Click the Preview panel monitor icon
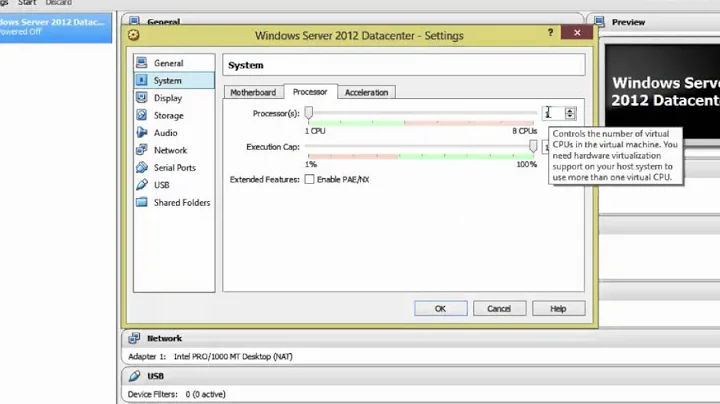 point(599,22)
